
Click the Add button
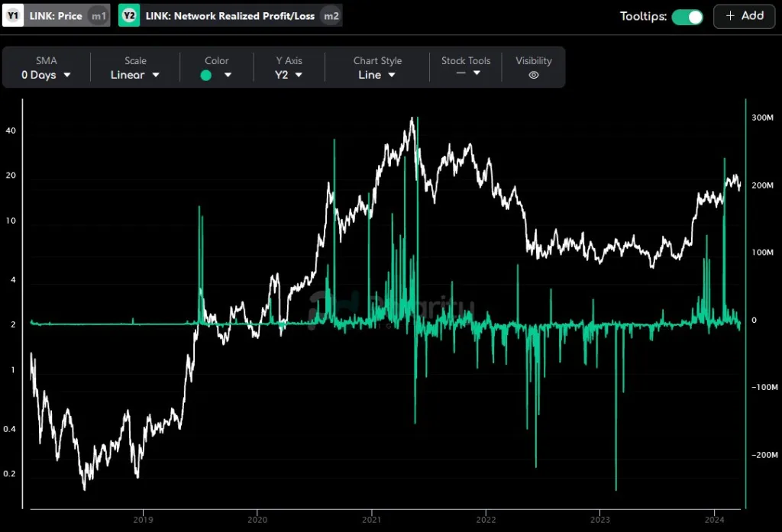744,16
